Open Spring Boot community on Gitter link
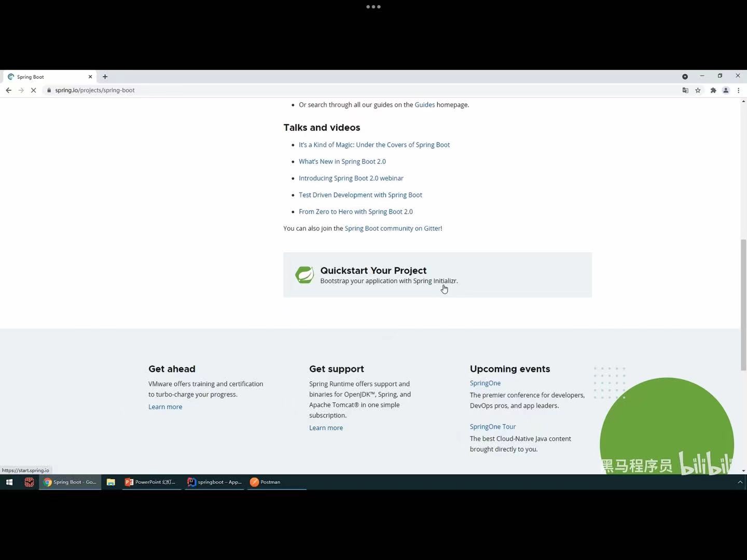Image resolution: width=747 pixels, height=560 pixels. coord(393,228)
